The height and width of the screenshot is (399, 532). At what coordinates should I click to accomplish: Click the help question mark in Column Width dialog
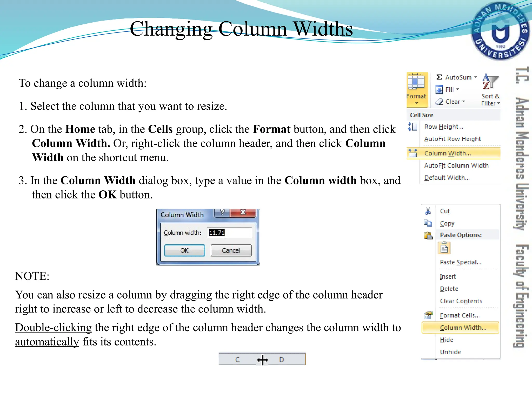point(222,212)
